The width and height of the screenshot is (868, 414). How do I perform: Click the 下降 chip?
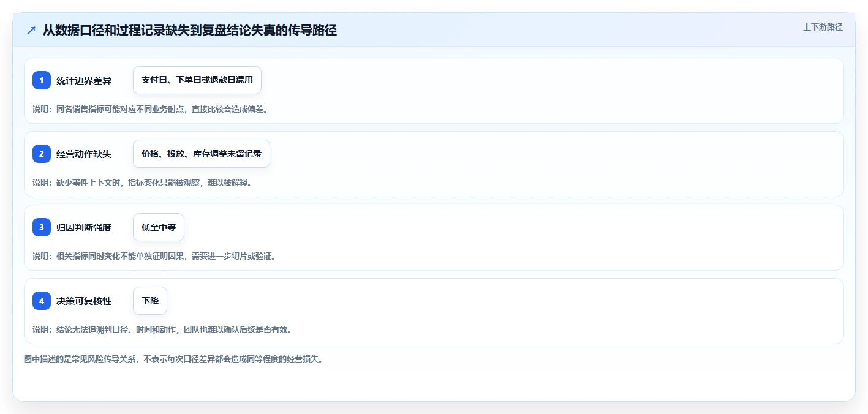150,301
